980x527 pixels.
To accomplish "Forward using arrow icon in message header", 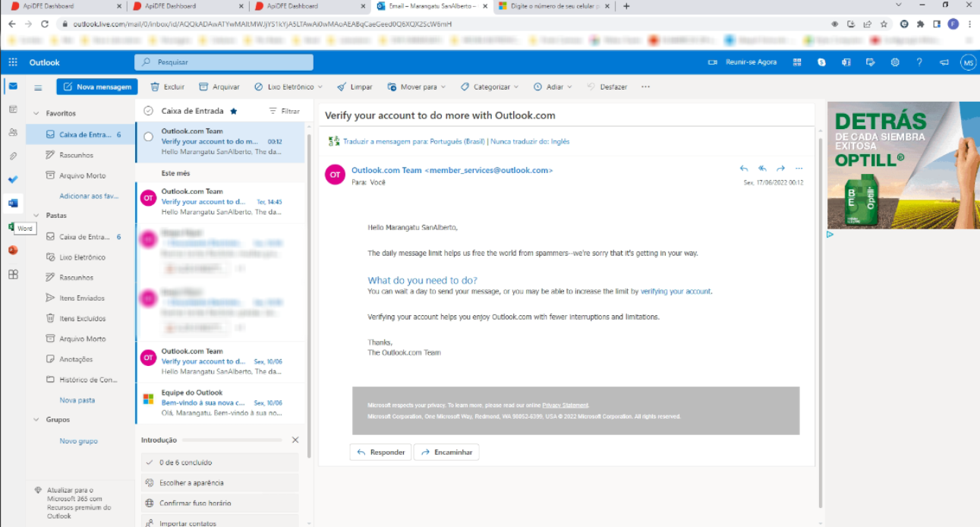I will point(780,169).
